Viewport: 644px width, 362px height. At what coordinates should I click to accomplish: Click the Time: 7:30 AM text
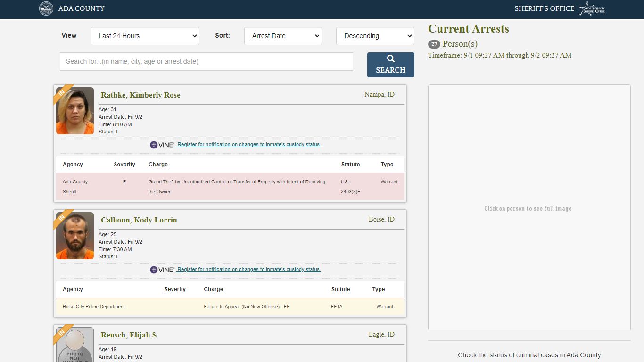tap(115, 249)
